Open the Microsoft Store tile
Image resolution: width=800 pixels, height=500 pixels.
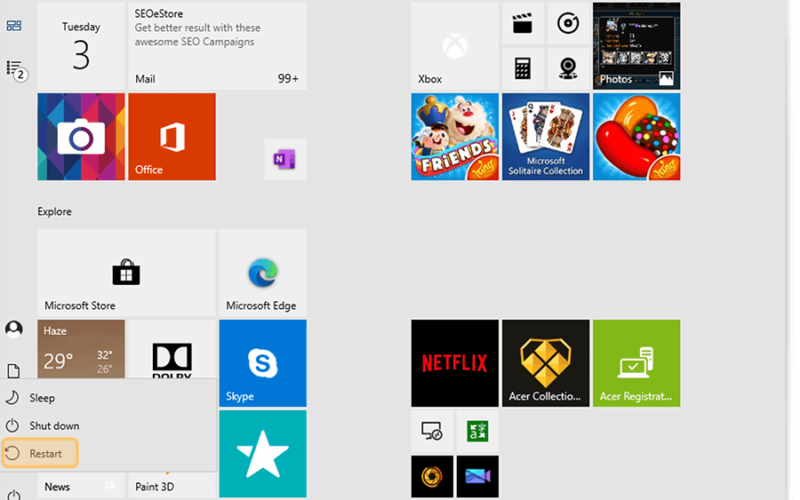click(x=126, y=273)
